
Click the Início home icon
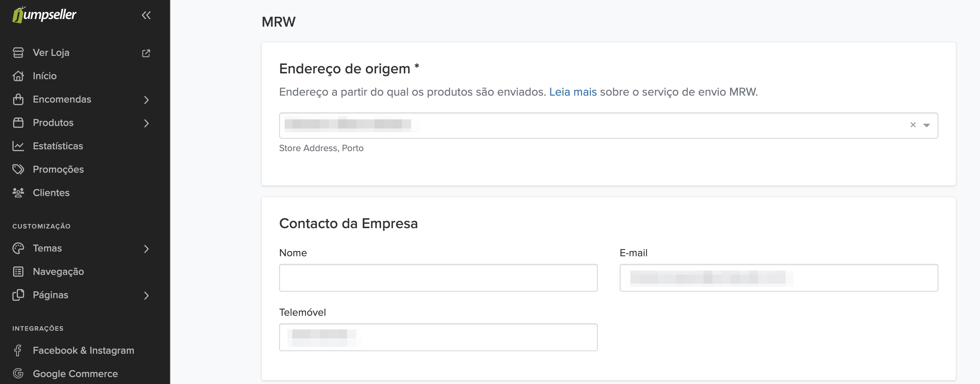click(18, 76)
